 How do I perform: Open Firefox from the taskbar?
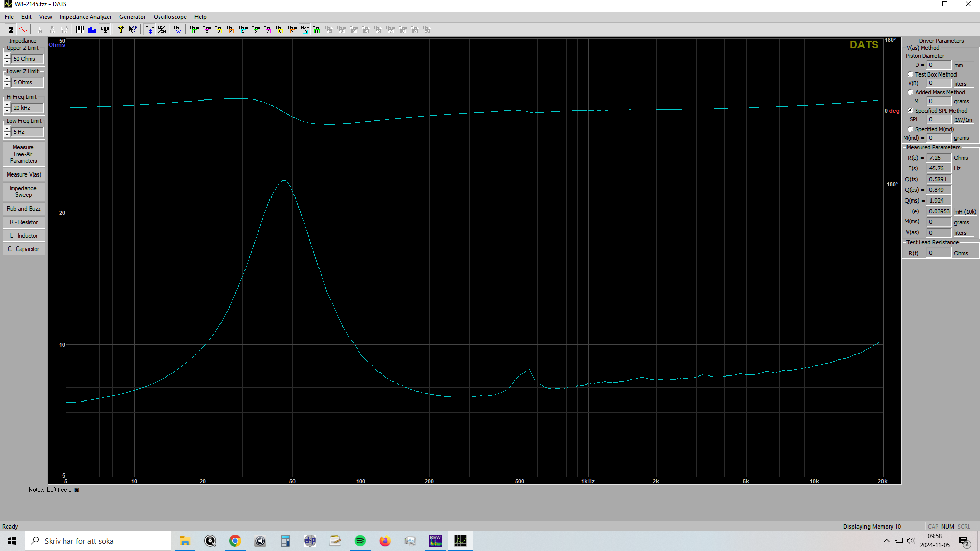(385, 541)
